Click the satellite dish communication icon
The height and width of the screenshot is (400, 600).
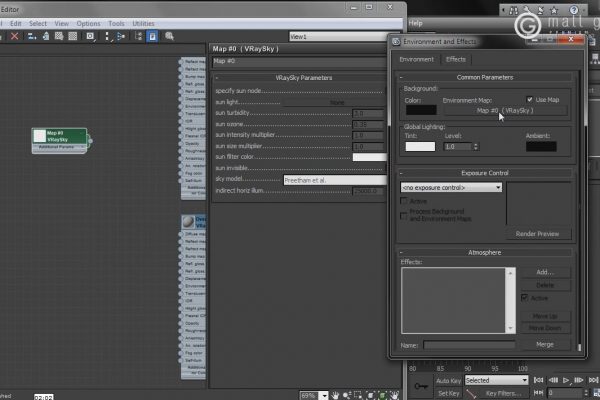tap(541, 10)
